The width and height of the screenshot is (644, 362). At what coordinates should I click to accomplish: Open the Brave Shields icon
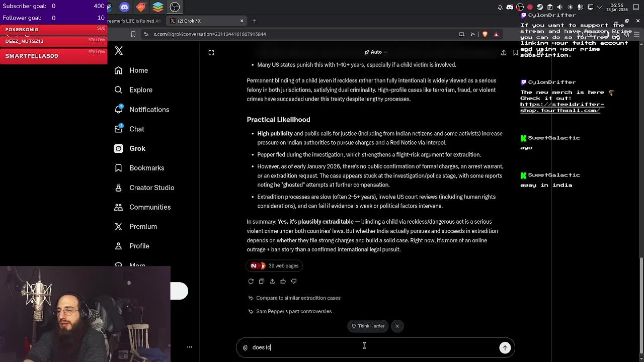[485, 34]
